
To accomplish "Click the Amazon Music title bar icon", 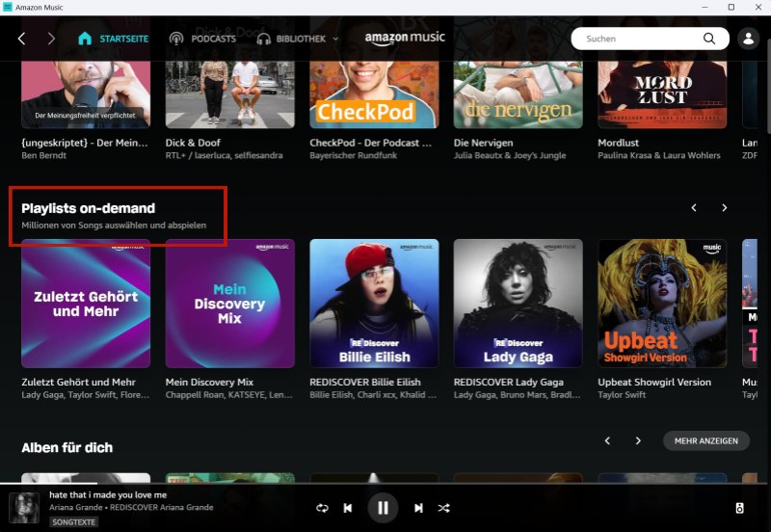I will pyautogui.click(x=8, y=7).
